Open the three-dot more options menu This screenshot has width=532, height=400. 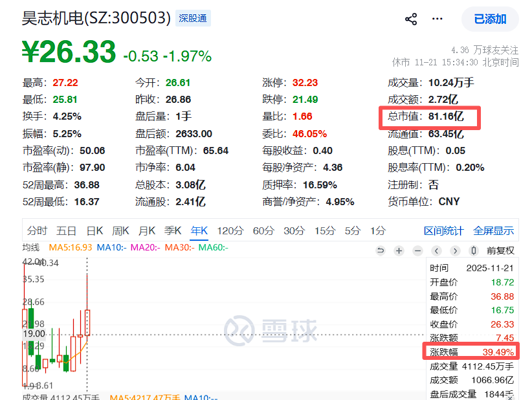(437, 19)
